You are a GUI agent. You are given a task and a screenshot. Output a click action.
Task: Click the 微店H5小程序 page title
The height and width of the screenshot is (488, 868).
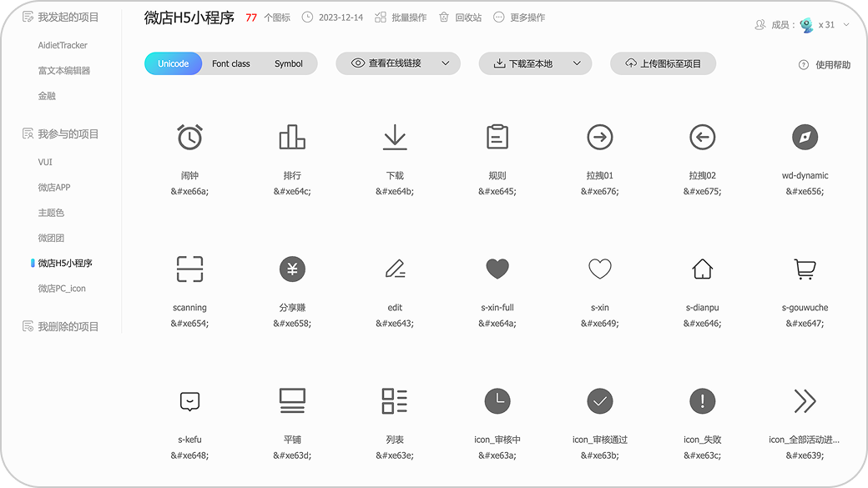(x=189, y=18)
